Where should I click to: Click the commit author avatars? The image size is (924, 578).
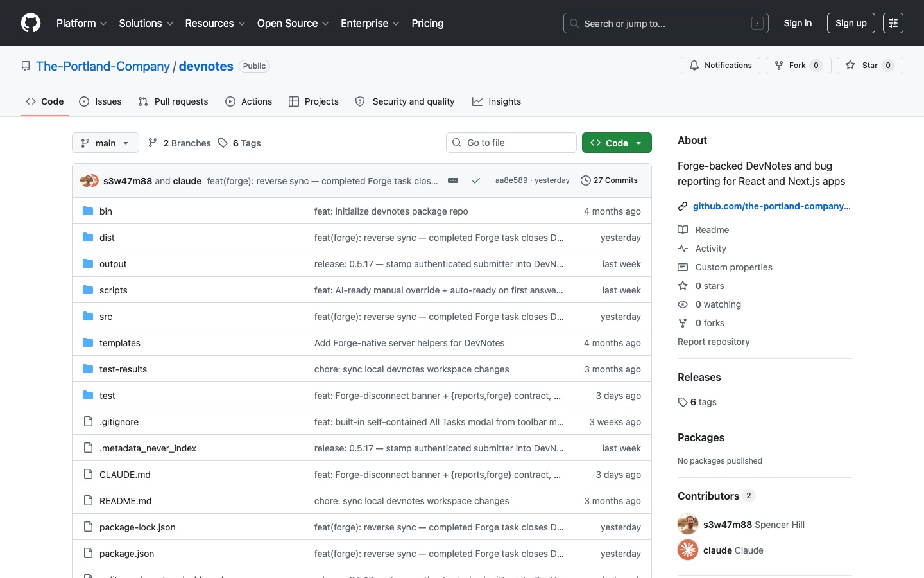point(90,180)
